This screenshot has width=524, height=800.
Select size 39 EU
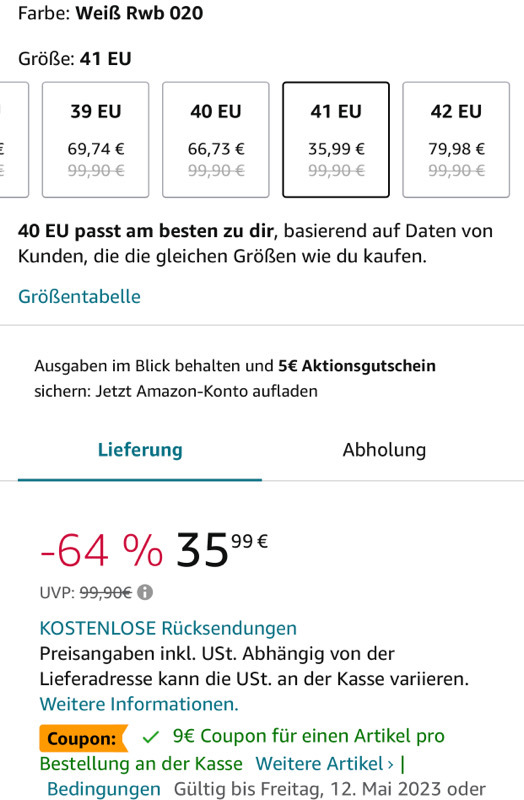click(95, 140)
